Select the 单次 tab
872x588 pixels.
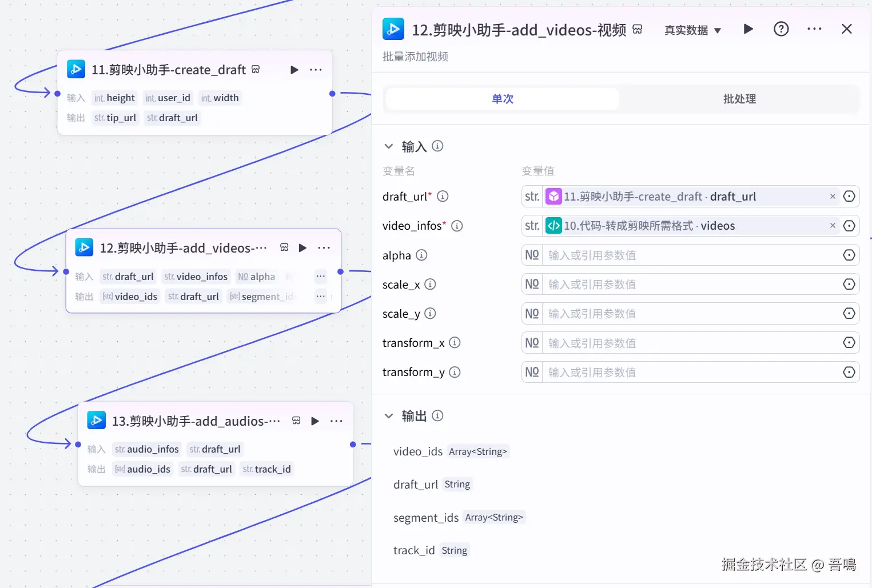click(503, 99)
